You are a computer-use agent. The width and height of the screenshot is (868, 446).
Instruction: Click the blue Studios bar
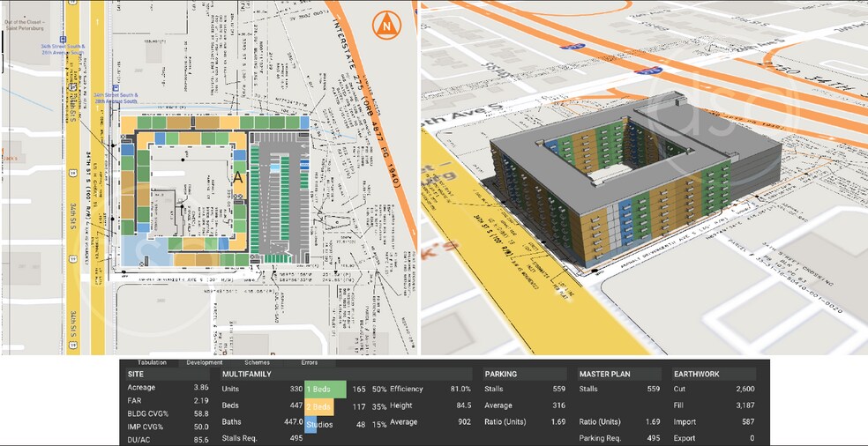coord(311,425)
